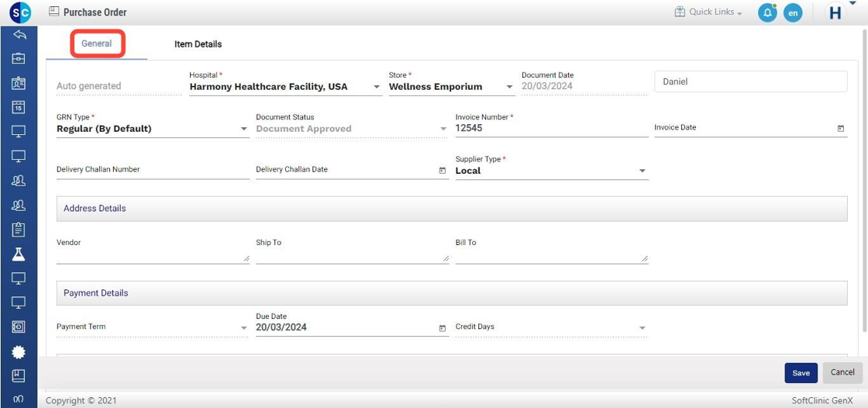Click the gear settings icon in sidebar

19,352
